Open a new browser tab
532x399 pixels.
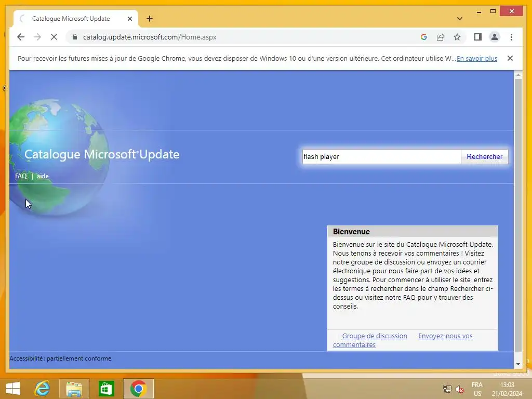click(x=150, y=19)
